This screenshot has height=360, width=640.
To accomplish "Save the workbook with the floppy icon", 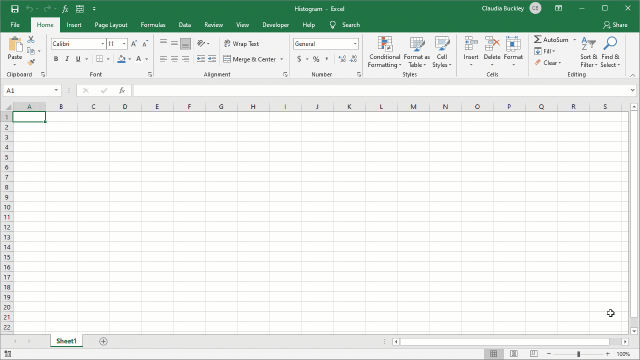I will (15, 9).
